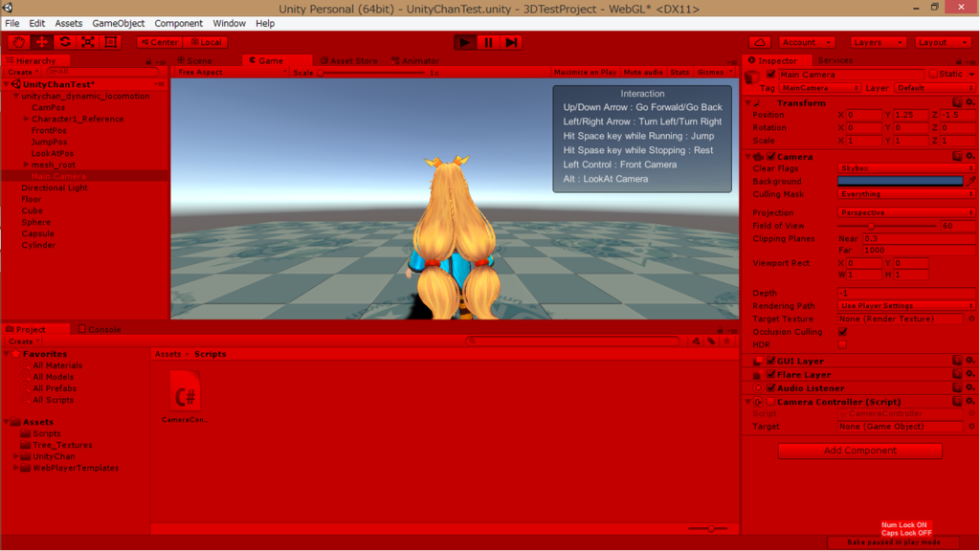980x551 pixels.
Task: Click the Game view Scale slider
Action: click(372, 73)
